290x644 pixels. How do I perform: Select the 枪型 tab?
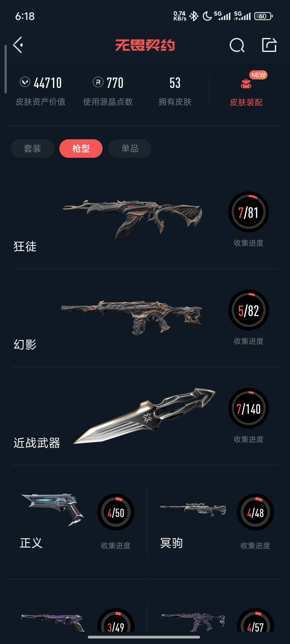point(81,148)
